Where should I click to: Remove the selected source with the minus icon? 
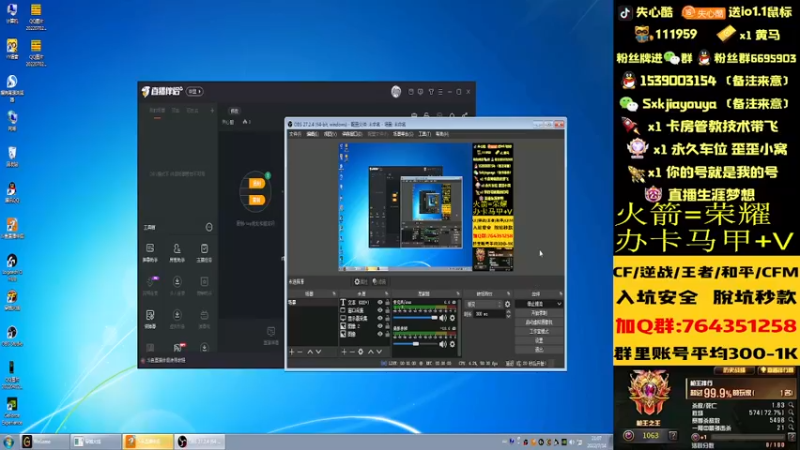[352, 352]
